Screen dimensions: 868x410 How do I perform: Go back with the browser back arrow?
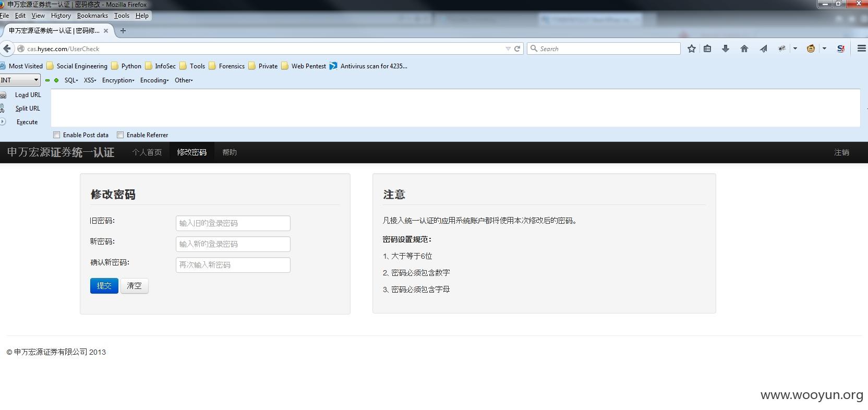tap(7, 49)
